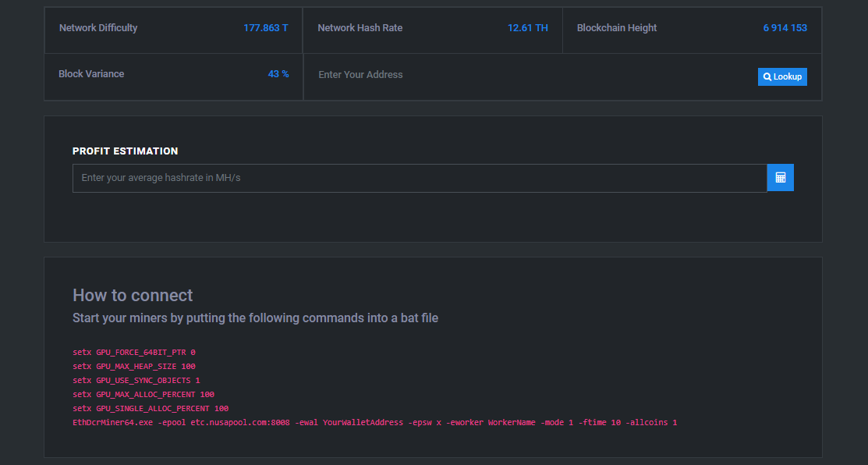
Task: Click the setx GPU_MAX_HEAP_SIZE 100 line
Action: 134,367
